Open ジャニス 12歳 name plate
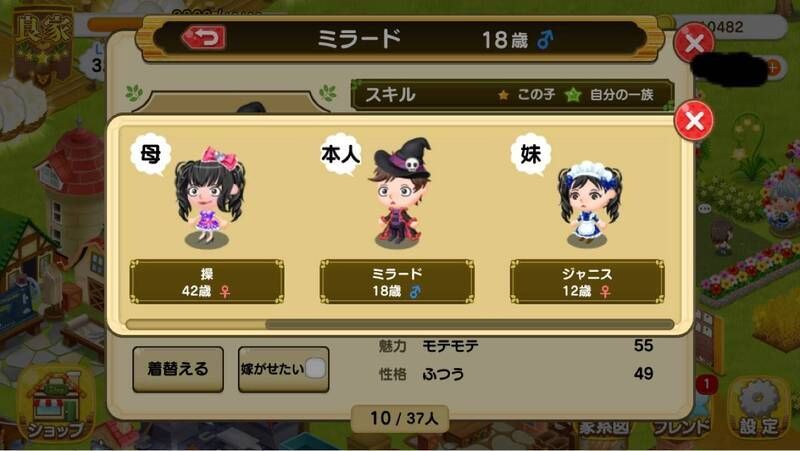Viewport: 800px width, 451px height. [587, 282]
